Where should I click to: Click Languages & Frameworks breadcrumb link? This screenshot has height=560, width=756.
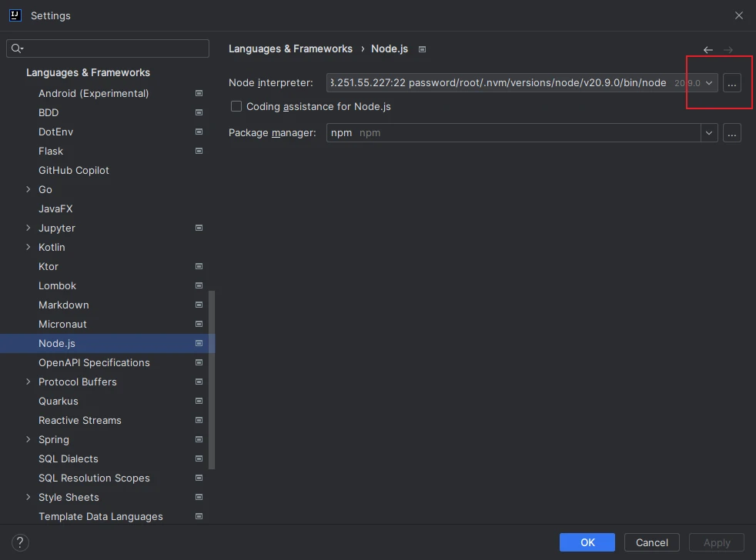pyautogui.click(x=290, y=49)
